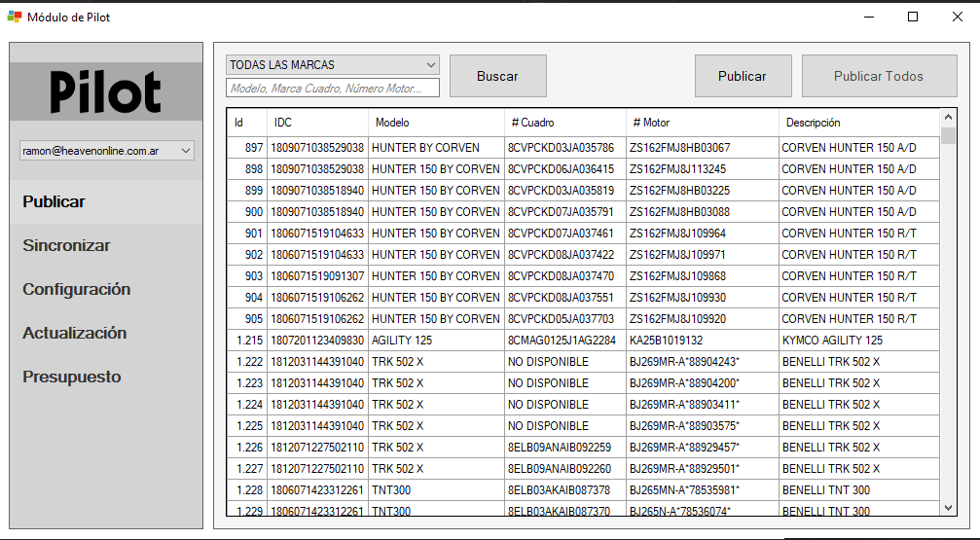Select row with Id 897

pyautogui.click(x=584, y=148)
